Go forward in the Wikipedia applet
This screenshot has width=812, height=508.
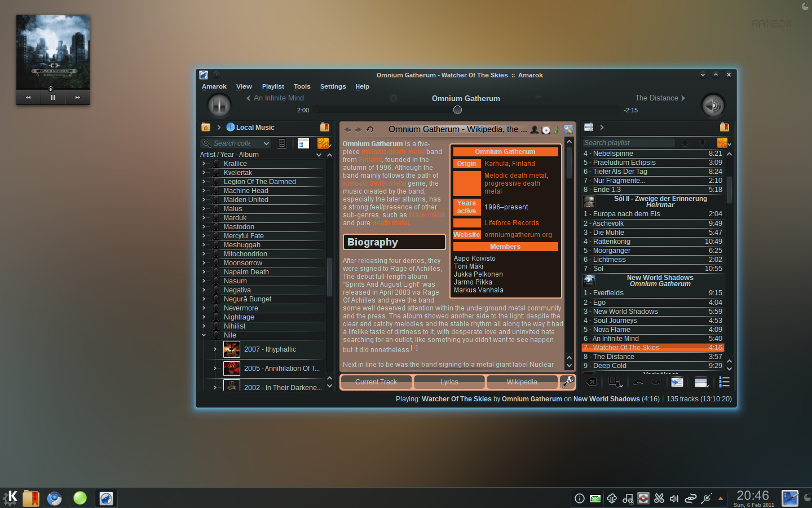[x=358, y=129]
